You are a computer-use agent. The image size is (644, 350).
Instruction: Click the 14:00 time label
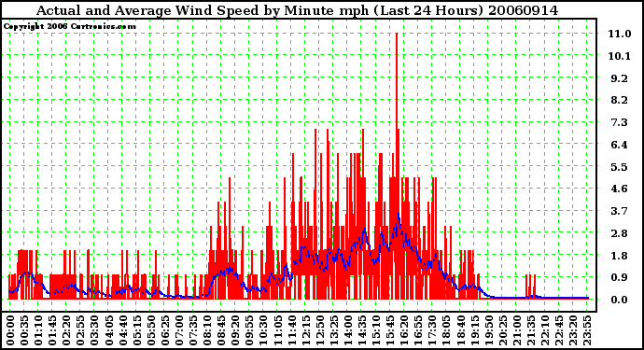(x=348, y=330)
